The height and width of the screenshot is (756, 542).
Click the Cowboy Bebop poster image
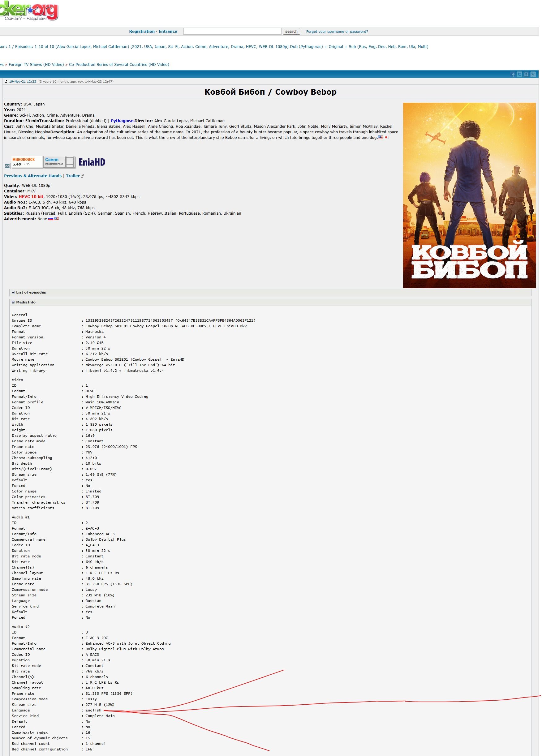[x=469, y=195]
